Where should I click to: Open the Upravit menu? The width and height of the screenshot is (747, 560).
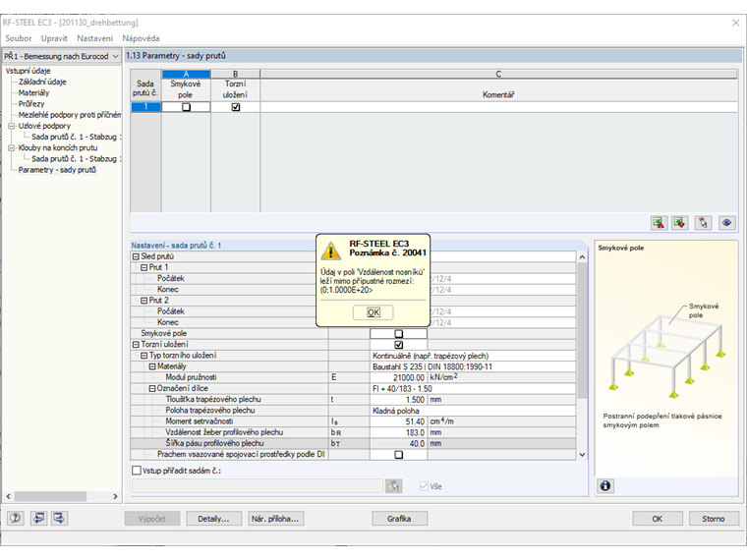click(54, 38)
